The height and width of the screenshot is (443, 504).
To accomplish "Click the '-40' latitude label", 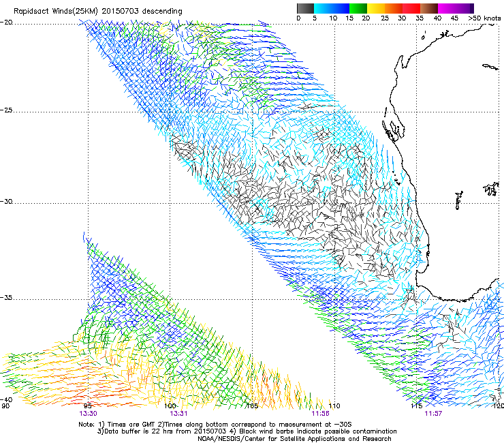I will (7, 399).
